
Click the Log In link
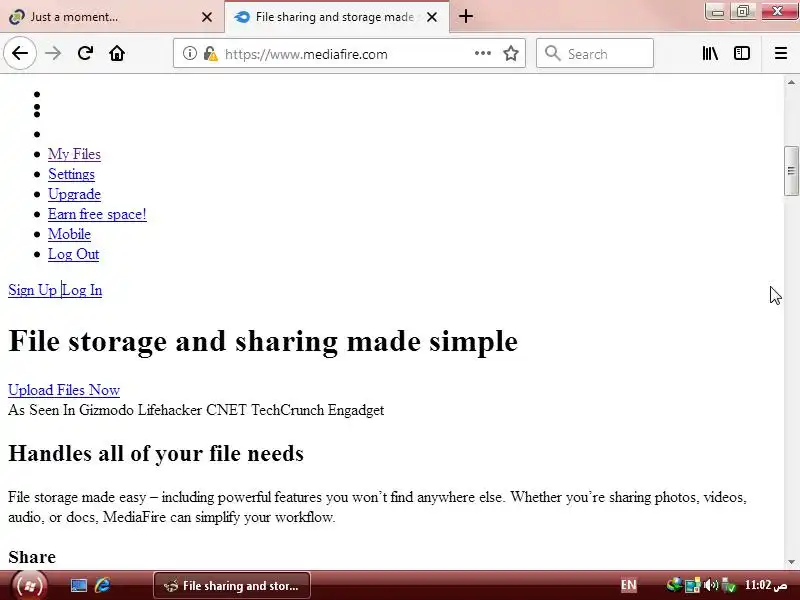[x=82, y=290]
